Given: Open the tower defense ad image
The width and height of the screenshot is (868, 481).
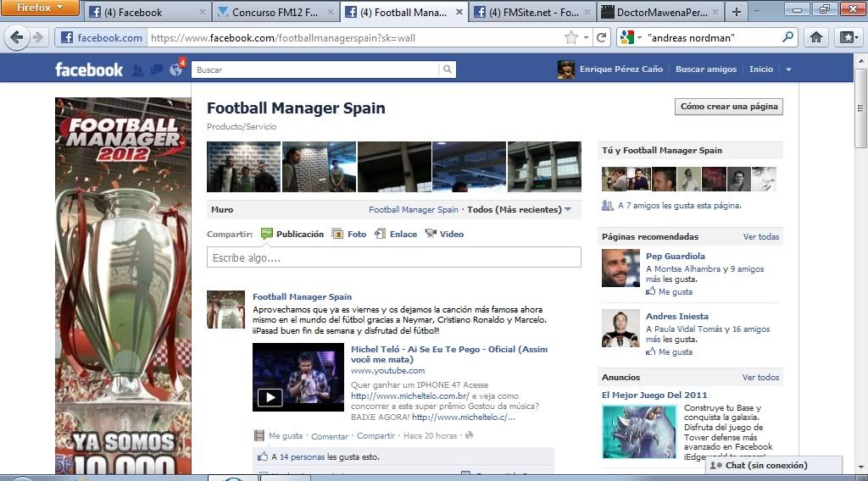Looking at the screenshot, I should click(639, 433).
